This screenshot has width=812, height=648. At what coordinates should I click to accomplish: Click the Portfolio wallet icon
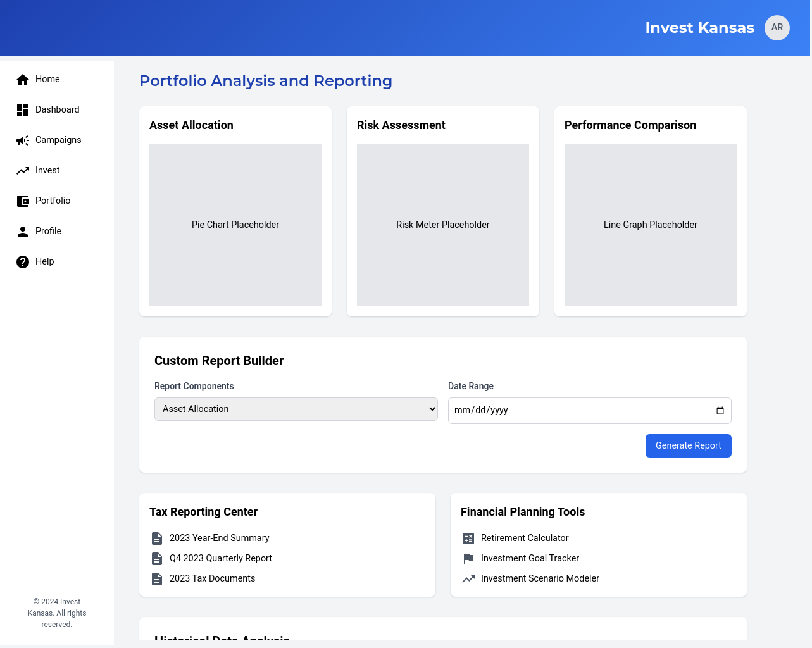coord(23,201)
